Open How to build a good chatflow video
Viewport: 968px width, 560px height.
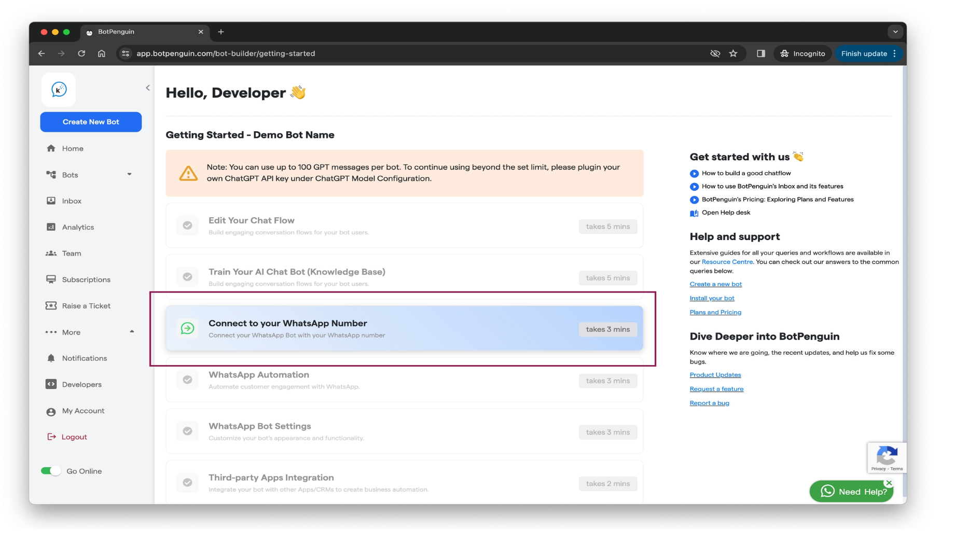click(x=746, y=173)
